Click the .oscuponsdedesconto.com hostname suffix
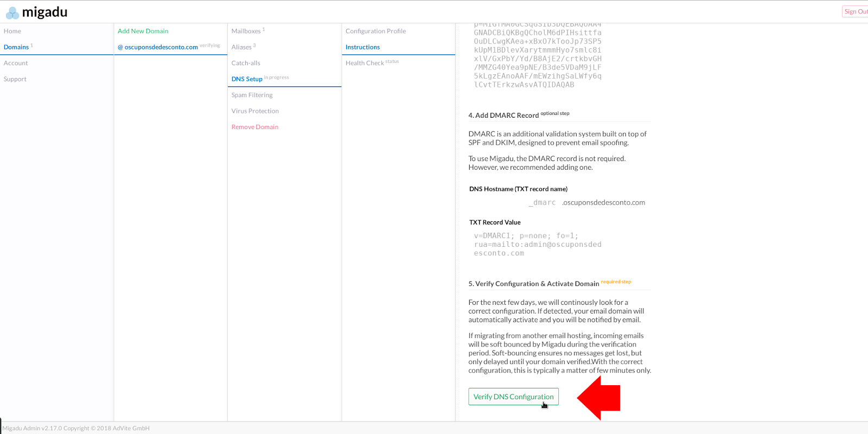The width and height of the screenshot is (868, 434). click(604, 202)
